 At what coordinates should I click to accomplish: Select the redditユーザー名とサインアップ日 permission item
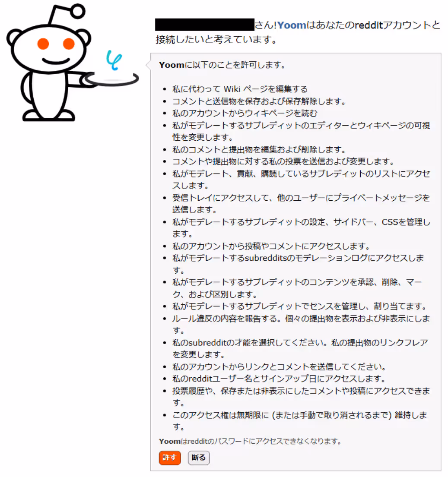pos(279,379)
